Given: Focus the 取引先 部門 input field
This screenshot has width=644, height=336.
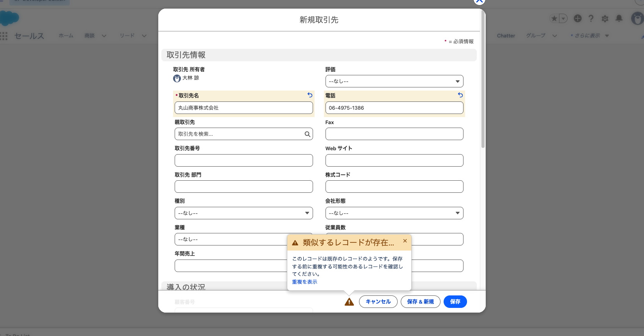Looking at the screenshot, I should (x=244, y=187).
